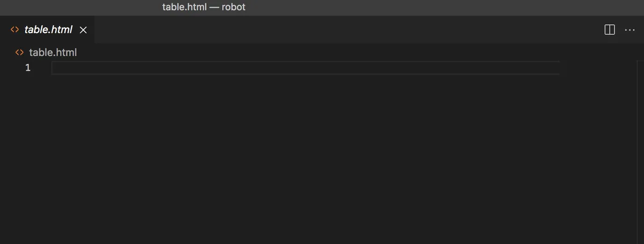This screenshot has height=244, width=644.
Task: Click the window title table.html — robot
Action: point(204,8)
